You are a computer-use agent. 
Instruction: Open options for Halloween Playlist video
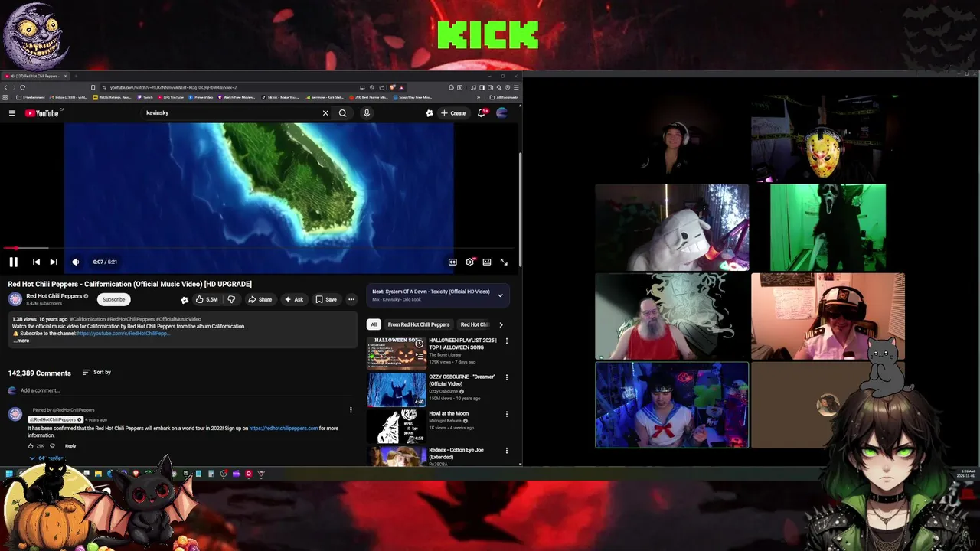point(506,341)
